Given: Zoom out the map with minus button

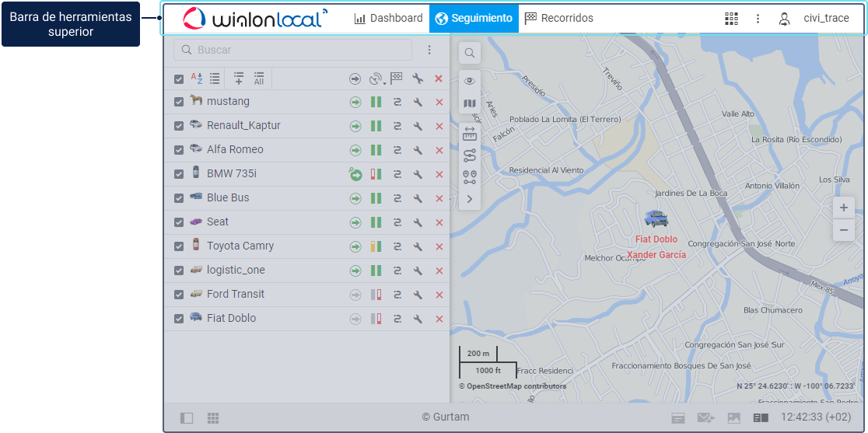Looking at the screenshot, I should tap(844, 229).
